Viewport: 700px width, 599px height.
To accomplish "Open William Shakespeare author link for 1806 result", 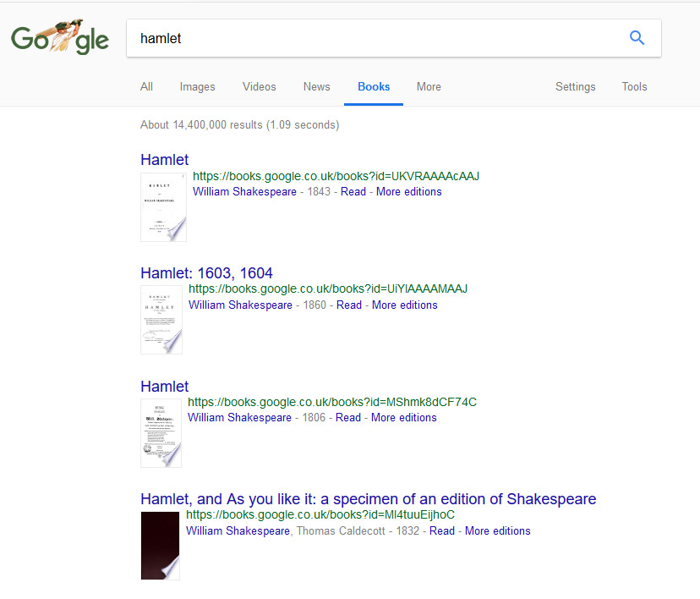I will 239,418.
